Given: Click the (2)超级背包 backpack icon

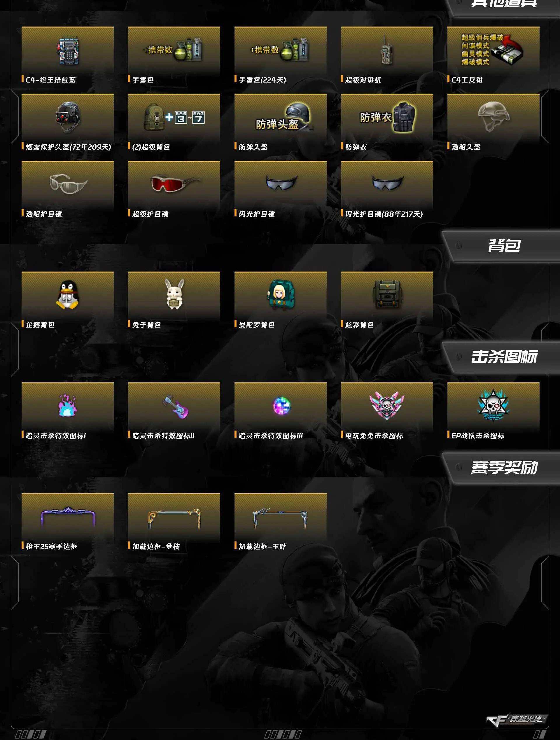Looking at the screenshot, I should pyautogui.click(x=174, y=118).
